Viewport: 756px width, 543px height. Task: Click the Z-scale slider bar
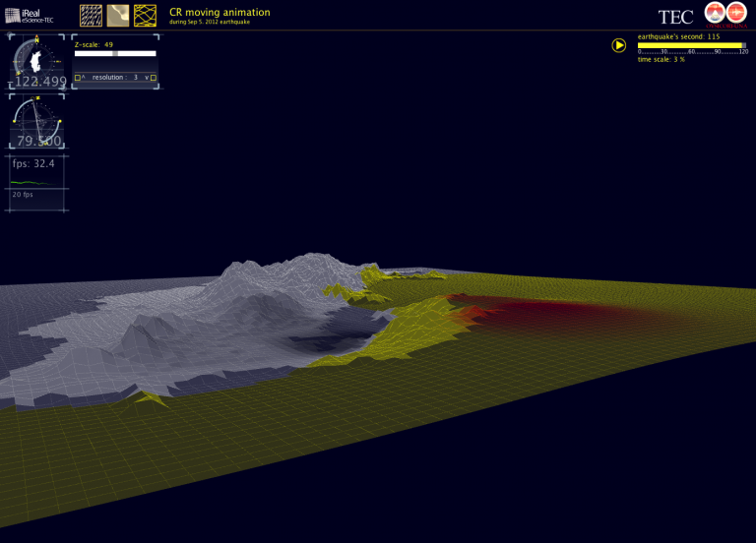pos(115,54)
